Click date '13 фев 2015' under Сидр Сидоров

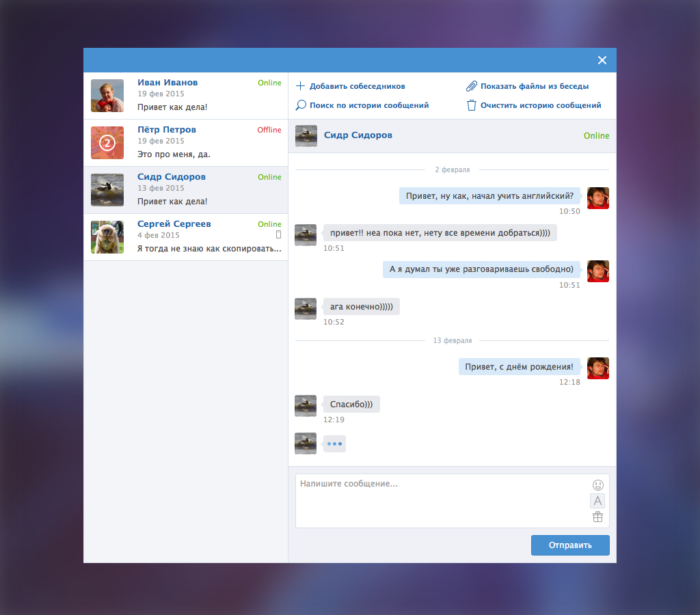pos(161,188)
